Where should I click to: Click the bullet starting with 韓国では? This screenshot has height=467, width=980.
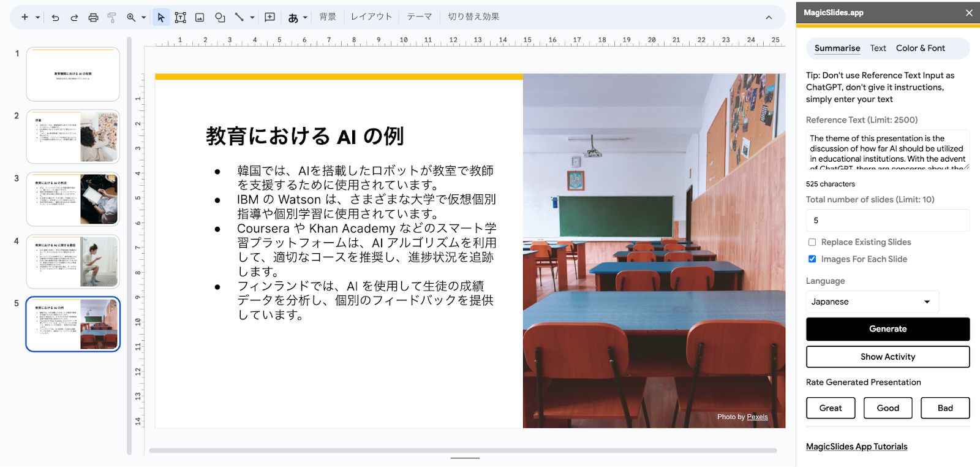366,178
